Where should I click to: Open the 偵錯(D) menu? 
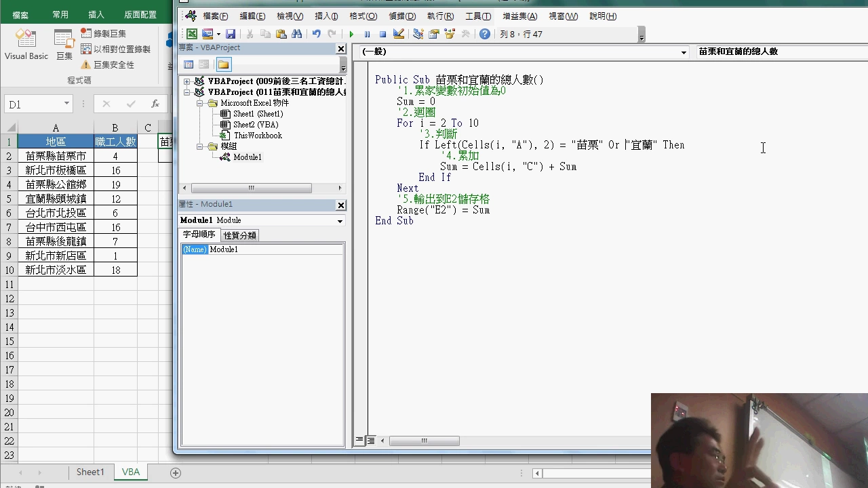pos(403,16)
